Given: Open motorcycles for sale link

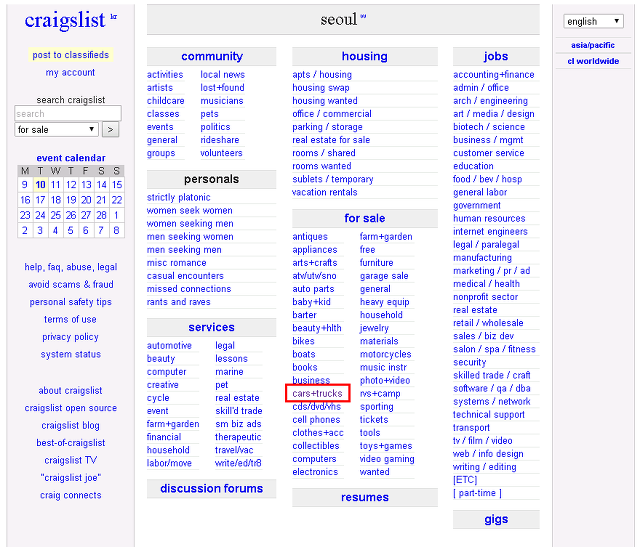Looking at the screenshot, I should 386,354.
